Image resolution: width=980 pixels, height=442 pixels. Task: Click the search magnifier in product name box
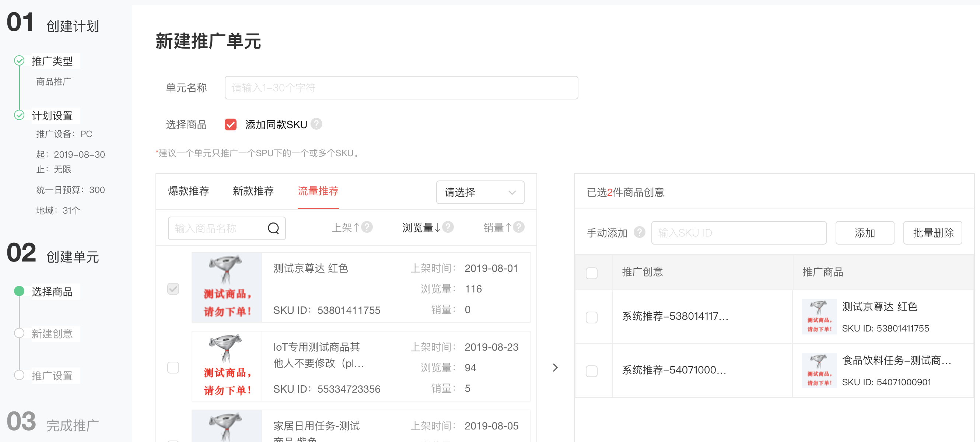pyautogui.click(x=273, y=228)
